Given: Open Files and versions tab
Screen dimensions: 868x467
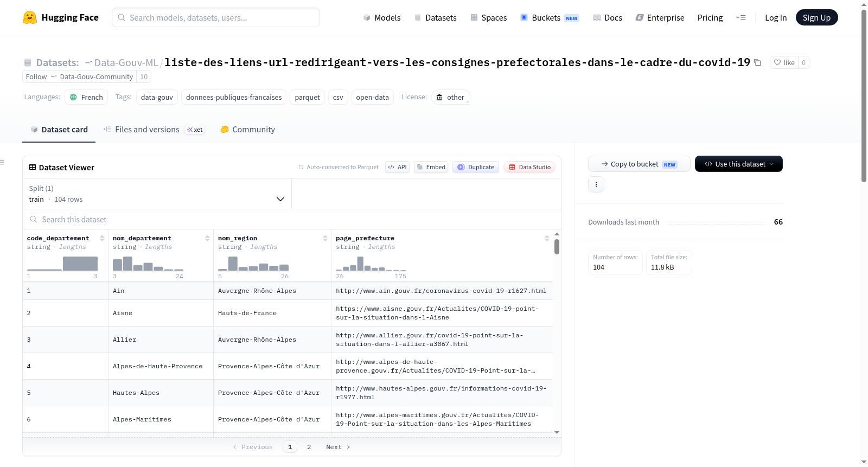Looking at the screenshot, I should pos(154,129).
